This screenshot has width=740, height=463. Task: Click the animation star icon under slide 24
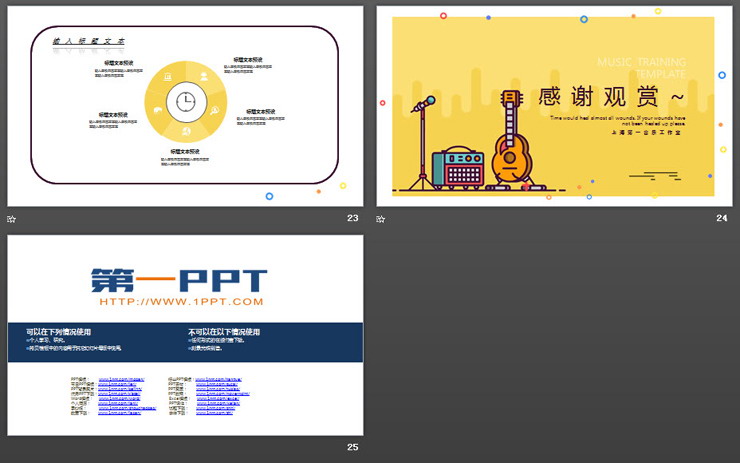click(x=380, y=218)
